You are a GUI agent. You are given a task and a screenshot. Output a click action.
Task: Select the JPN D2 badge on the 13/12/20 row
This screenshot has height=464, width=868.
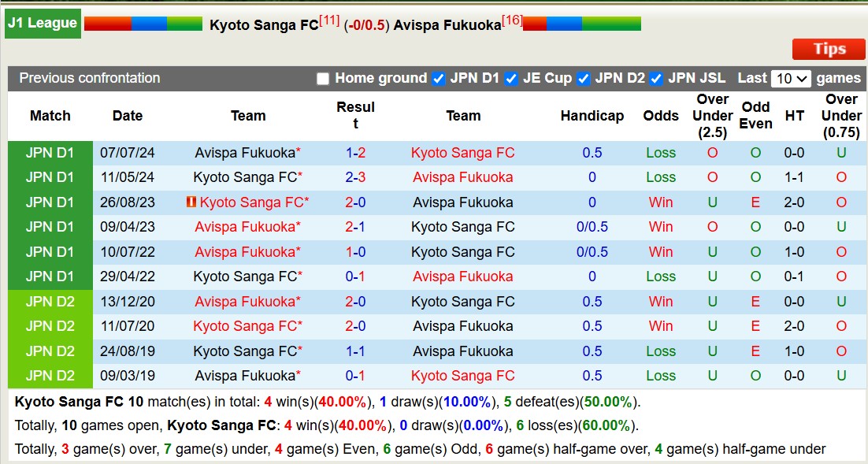[50, 301]
